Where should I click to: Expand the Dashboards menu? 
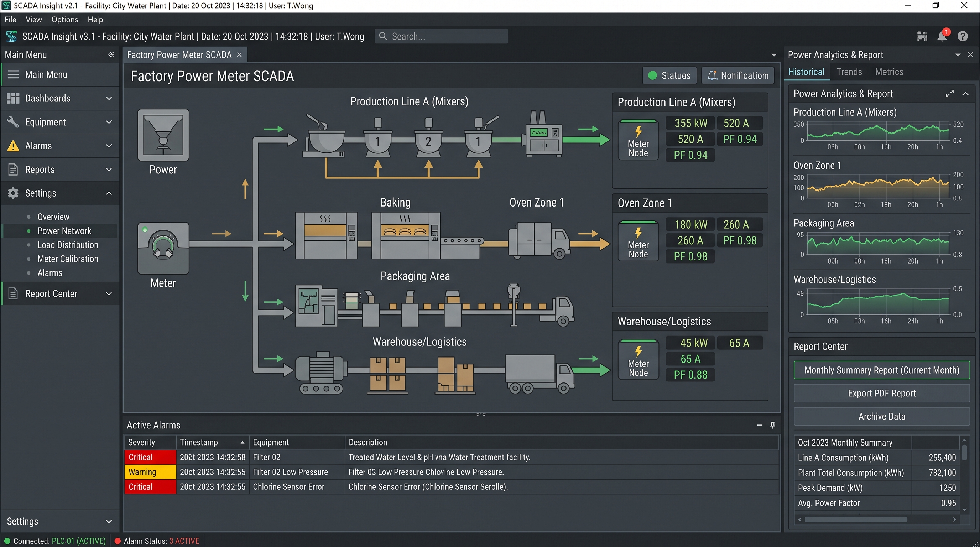click(x=61, y=98)
